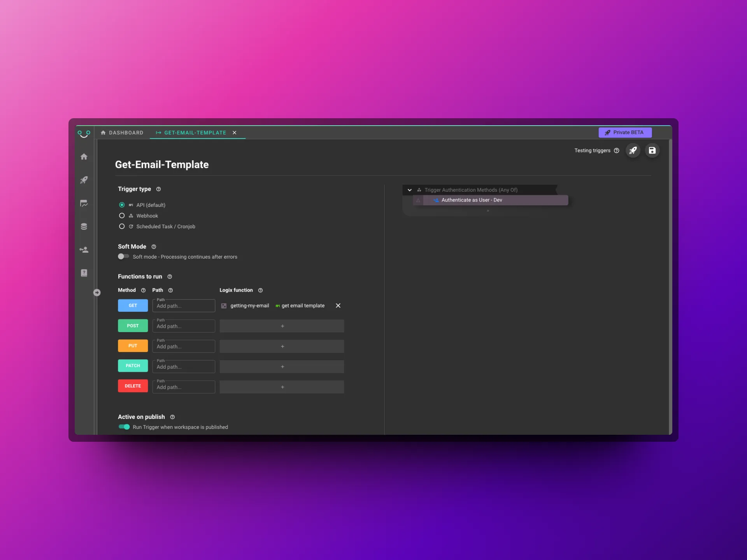This screenshot has height=560, width=747.
Task: Click the rocket icon in left sidebar
Action: [84, 180]
